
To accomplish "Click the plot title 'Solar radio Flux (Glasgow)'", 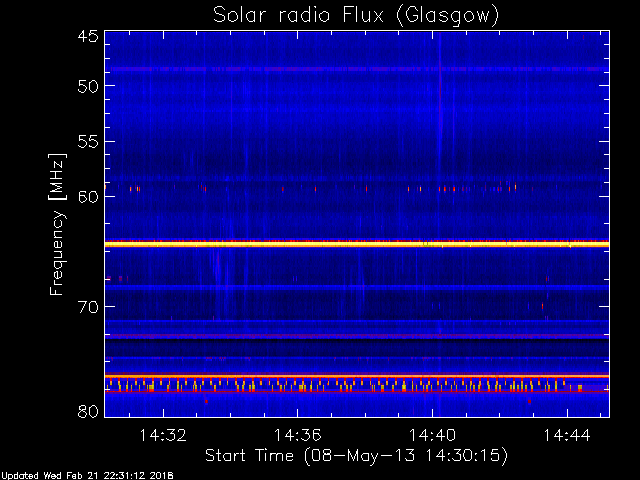I will pos(356,16).
